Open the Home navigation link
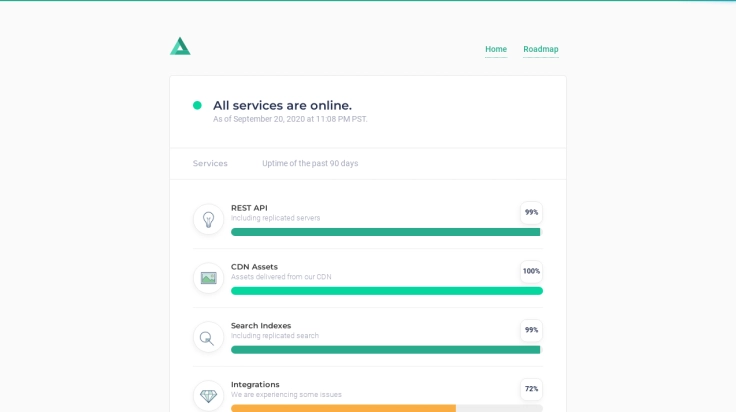 (496, 49)
